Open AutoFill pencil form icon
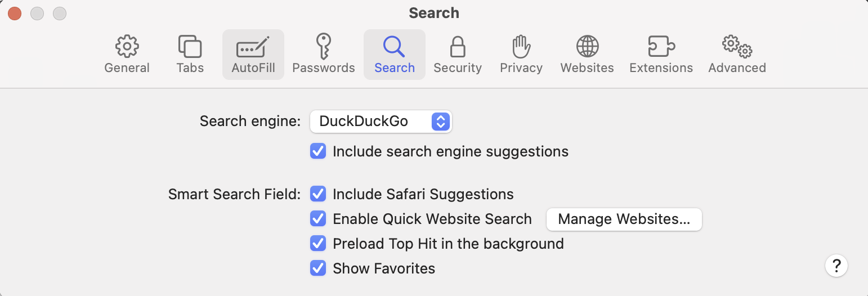This screenshot has height=296, width=868. [x=253, y=47]
